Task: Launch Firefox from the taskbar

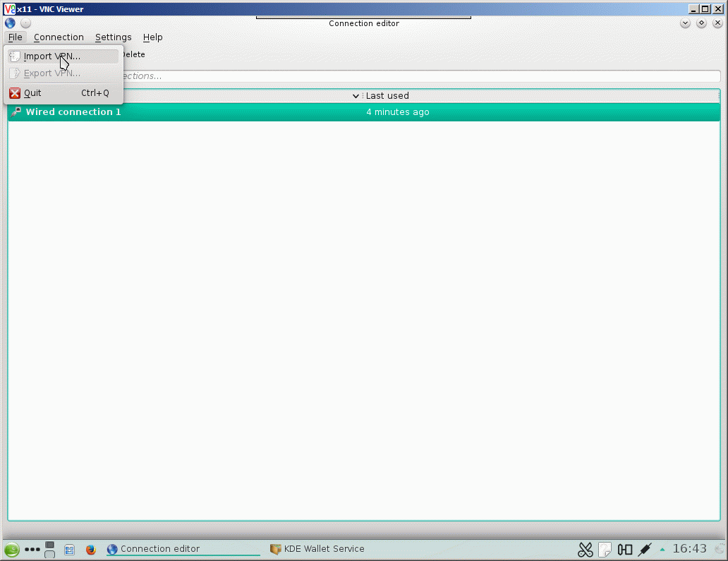Action: (91, 550)
